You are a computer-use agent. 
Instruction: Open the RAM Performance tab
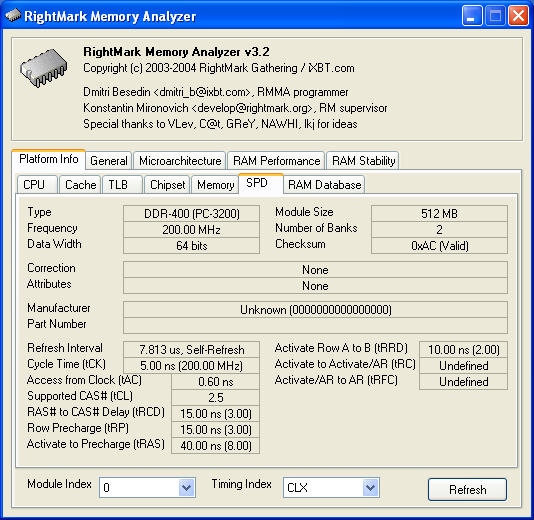276,161
